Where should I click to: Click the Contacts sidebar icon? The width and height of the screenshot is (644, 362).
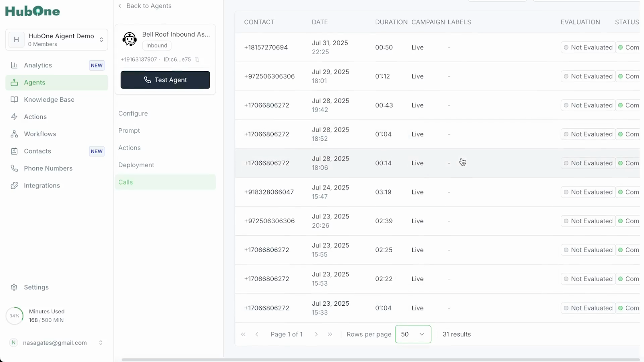[x=14, y=151]
